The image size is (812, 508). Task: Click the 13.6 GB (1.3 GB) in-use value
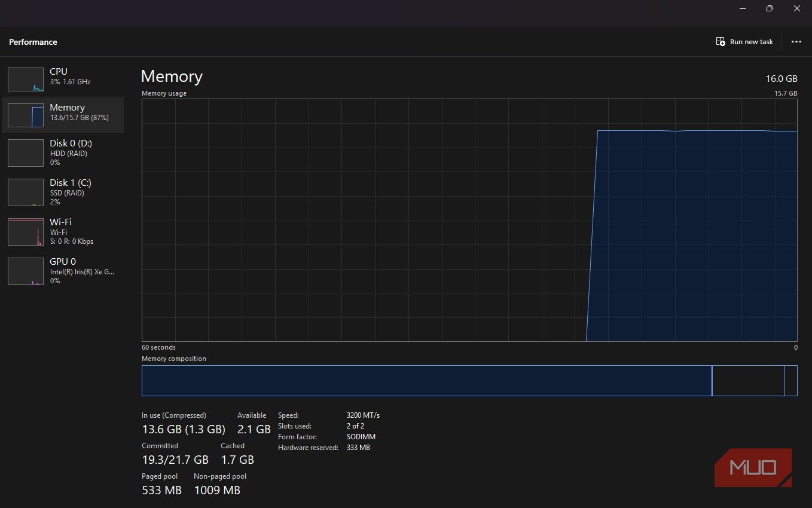click(x=184, y=429)
